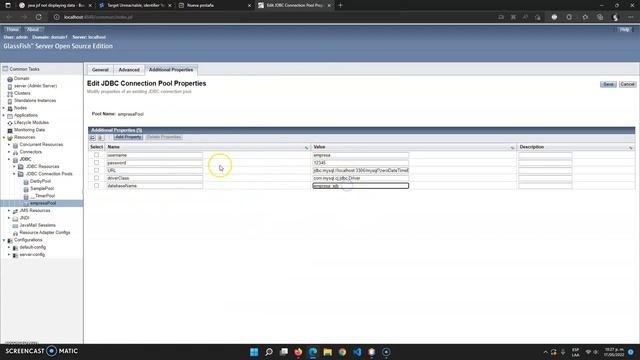The image size is (640, 360).
Task: Click the select-all icon in the table toolbar
Action: click(93, 138)
